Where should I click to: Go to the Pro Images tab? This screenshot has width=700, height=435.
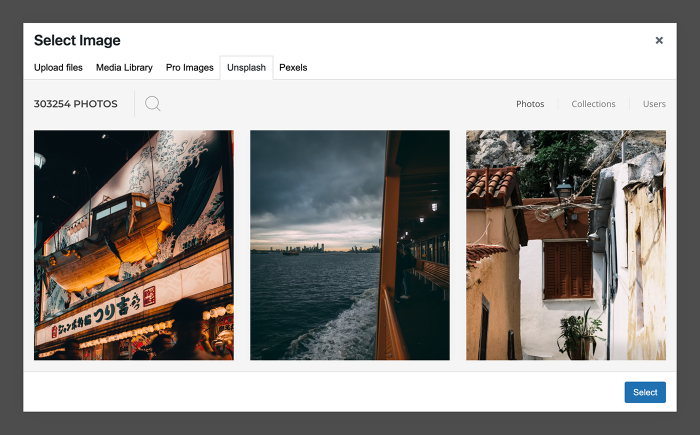click(190, 67)
